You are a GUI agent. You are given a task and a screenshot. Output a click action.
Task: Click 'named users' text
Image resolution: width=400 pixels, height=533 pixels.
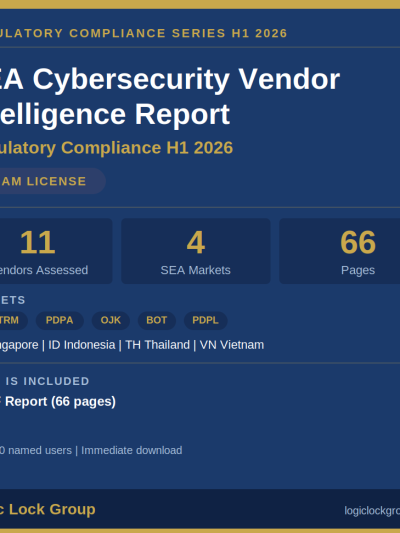point(40,450)
